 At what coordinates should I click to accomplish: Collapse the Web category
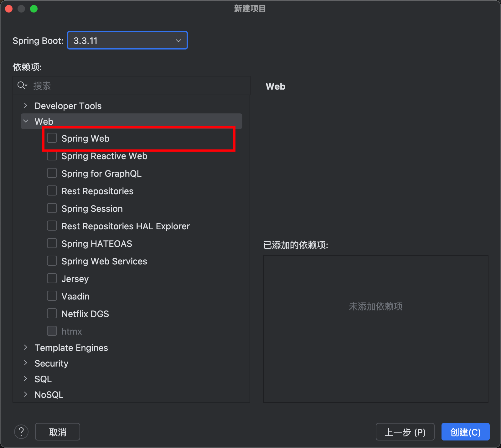[26, 121]
